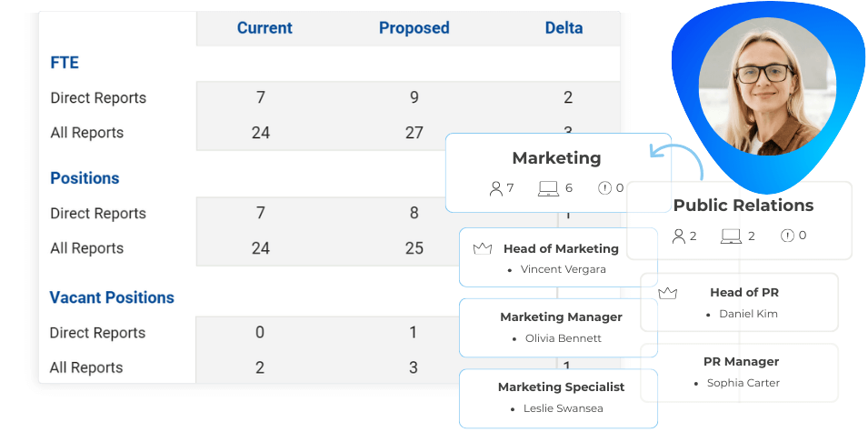Click the people count icon in Public Relations
This screenshot has width=868, height=432.
tap(679, 236)
